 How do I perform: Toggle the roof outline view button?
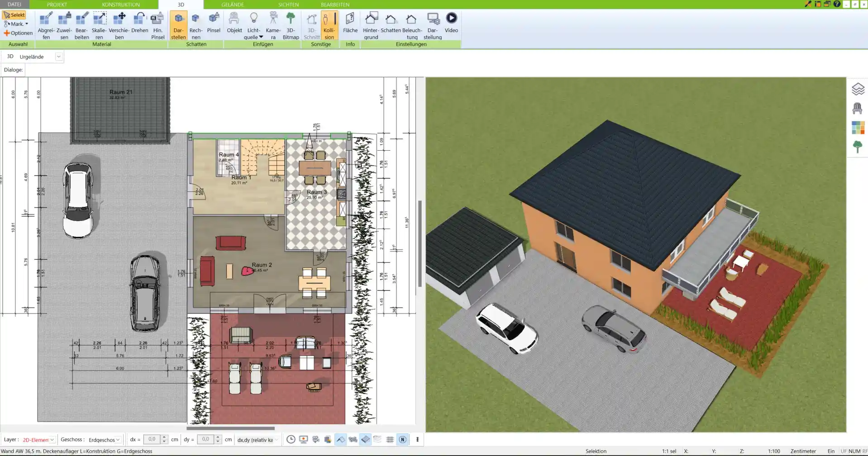click(340, 439)
